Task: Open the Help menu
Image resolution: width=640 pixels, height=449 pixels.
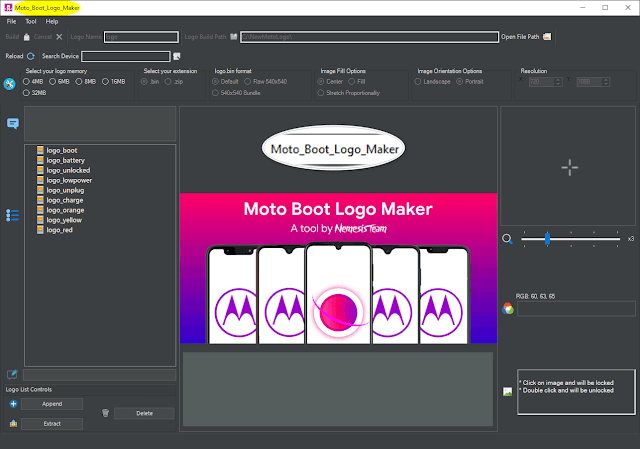Action: pyautogui.click(x=51, y=22)
